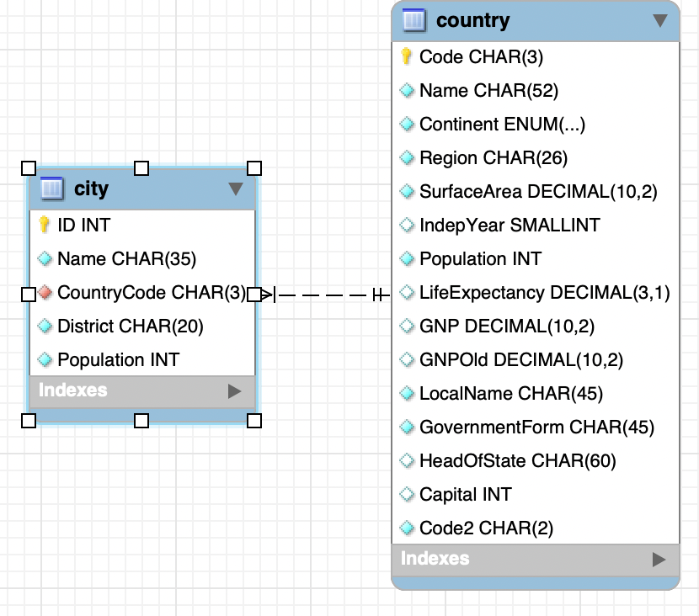Click the hollow diamond beside IndepYear SMALLINT

pos(407,225)
